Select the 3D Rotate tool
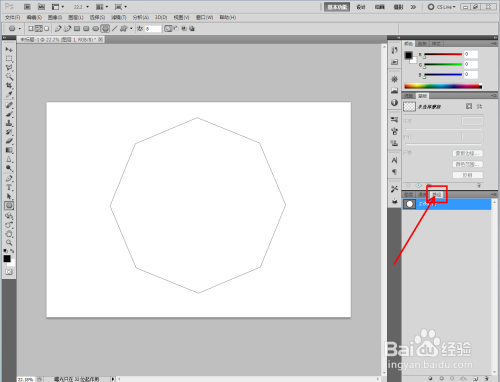Screen dimensions: 500x382 [x=9, y=216]
